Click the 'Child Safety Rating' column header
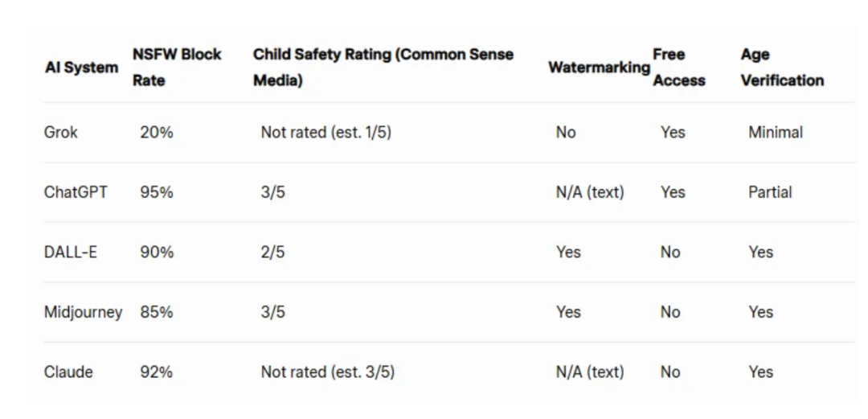The height and width of the screenshot is (419, 868). pyautogui.click(x=383, y=68)
